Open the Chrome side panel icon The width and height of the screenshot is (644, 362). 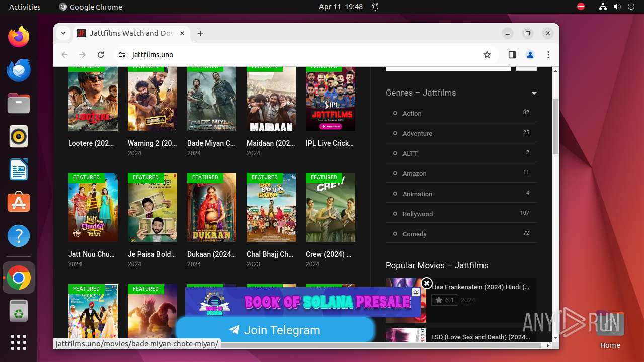(x=512, y=55)
